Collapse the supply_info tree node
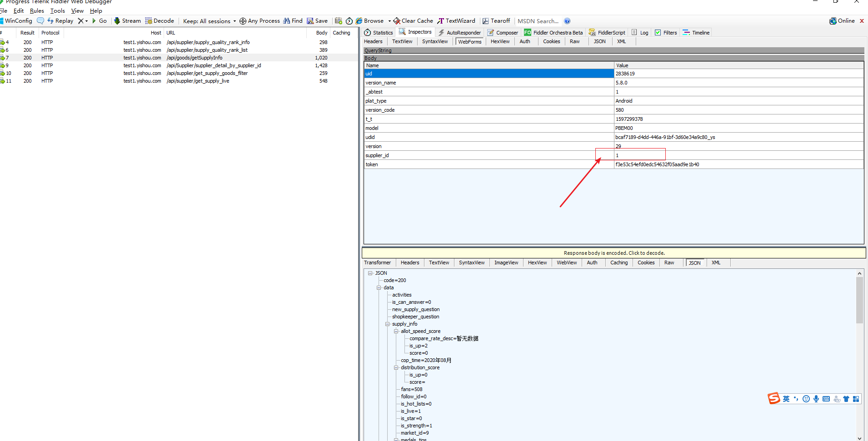Image resolution: width=868 pixels, height=441 pixels. pos(388,324)
